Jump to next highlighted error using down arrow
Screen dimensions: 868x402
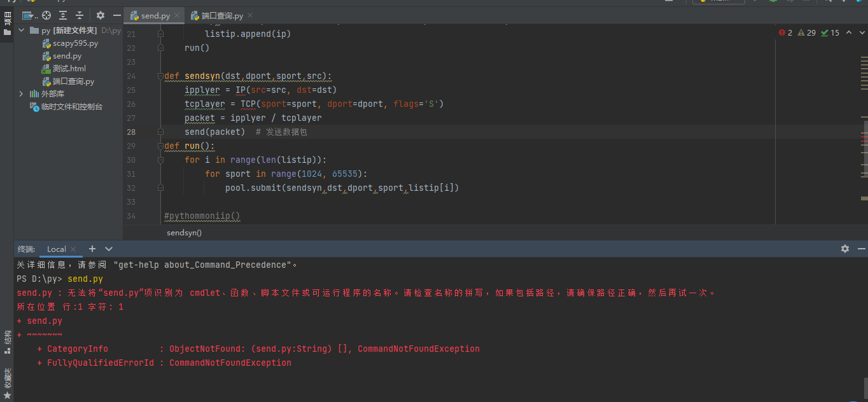tap(861, 32)
